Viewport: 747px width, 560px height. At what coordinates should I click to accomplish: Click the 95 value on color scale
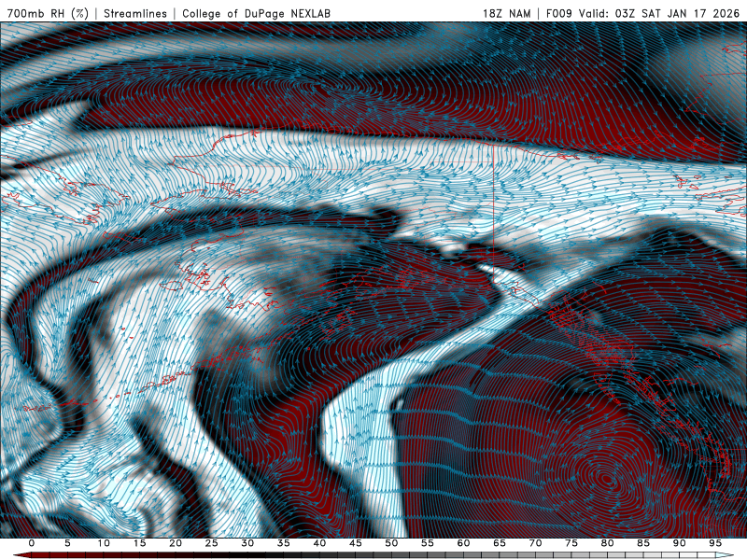coord(715,543)
